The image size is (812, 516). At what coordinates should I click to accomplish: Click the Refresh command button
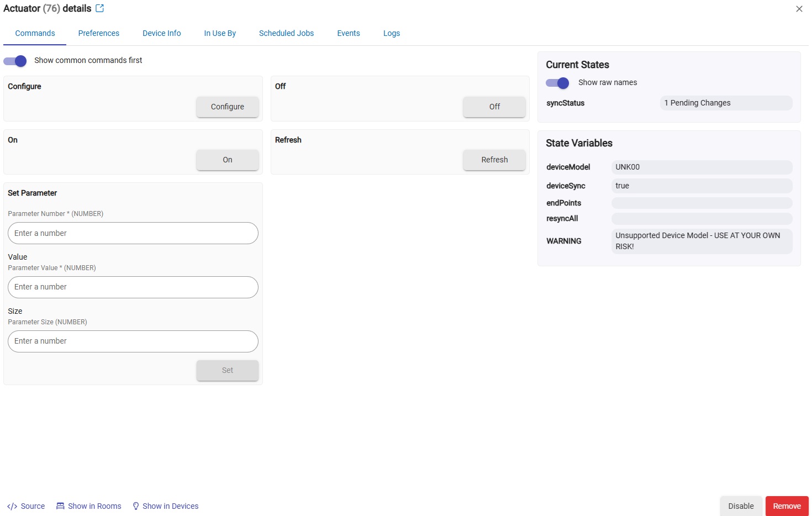[x=494, y=160]
